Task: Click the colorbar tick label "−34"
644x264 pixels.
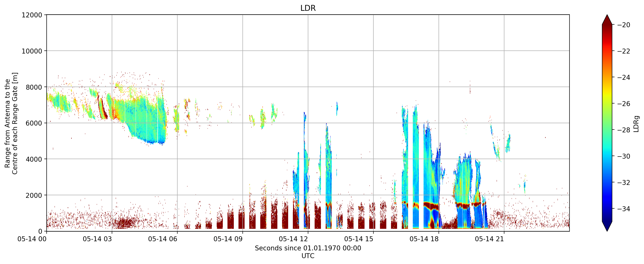Action: [623, 209]
